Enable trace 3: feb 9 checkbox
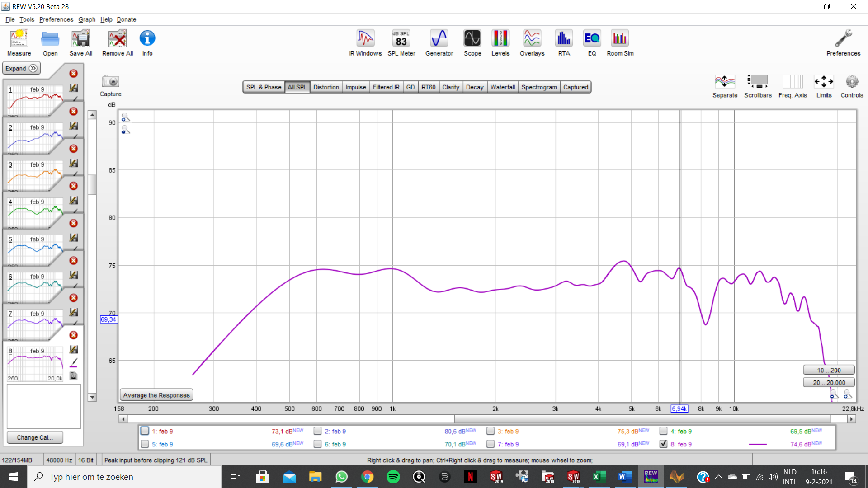The image size is (868, 488). coord(491,431)
